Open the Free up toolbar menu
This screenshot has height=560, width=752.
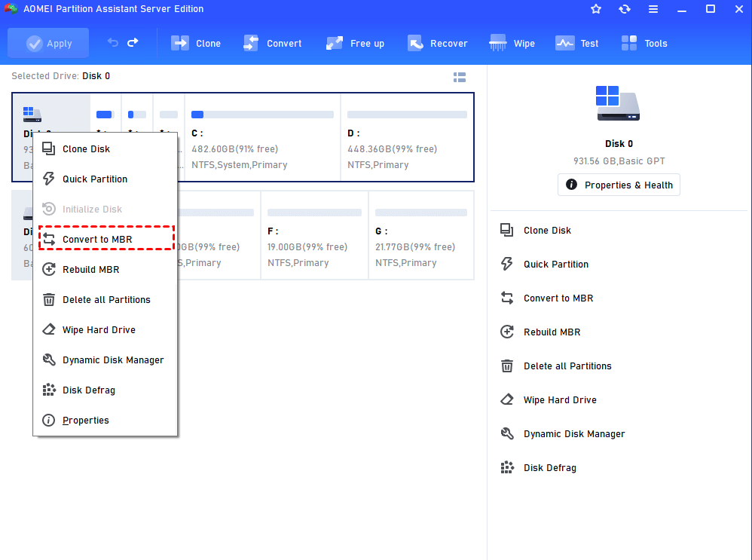355,43
